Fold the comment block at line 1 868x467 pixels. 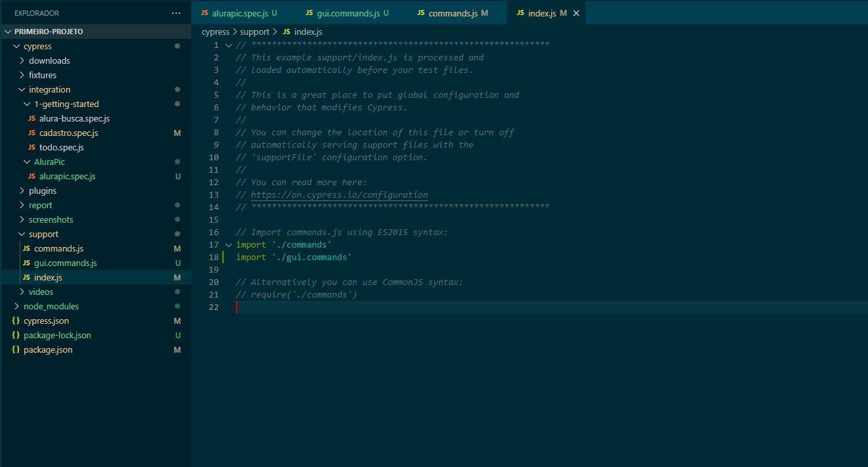pos(229,45)
